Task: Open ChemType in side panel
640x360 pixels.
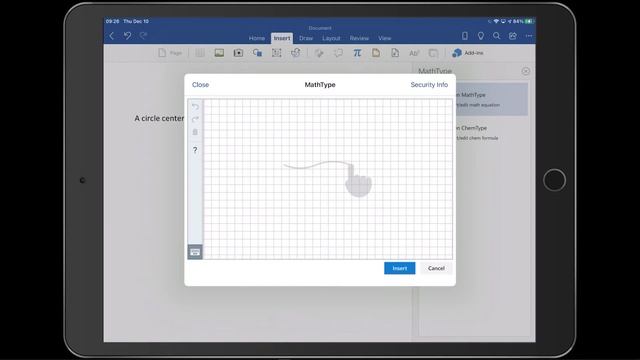Action: pyautogui.click(x=492, y=132)
